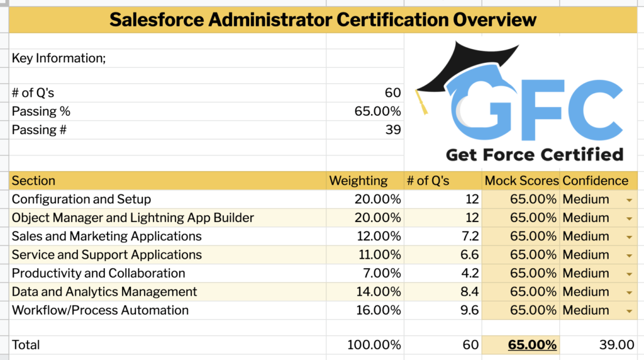Viewport: 644px width, 360px height.
Task: Select the 9.6 questions cell
Action: (x=443, y=310)
